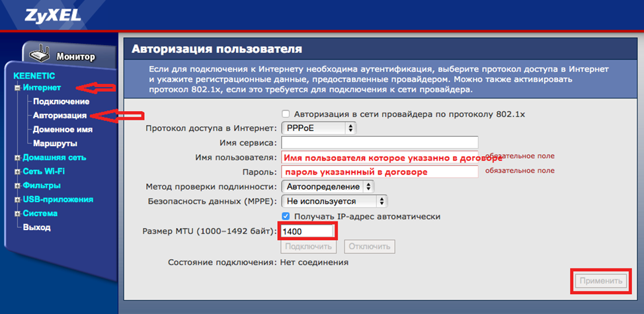
Task: Click the Применить button
Action: (x=601, y=282)
